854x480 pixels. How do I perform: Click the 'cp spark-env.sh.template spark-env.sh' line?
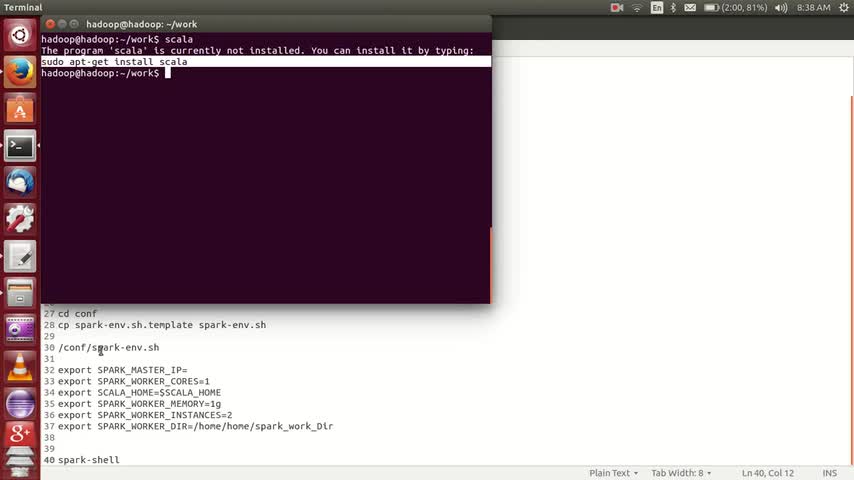point(162,325)
